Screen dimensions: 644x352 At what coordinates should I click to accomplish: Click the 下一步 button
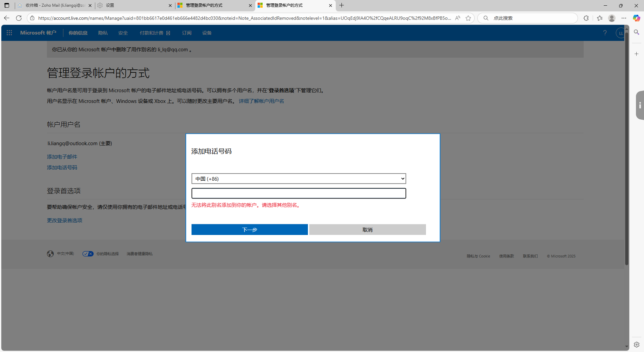(x=250, y=230)
